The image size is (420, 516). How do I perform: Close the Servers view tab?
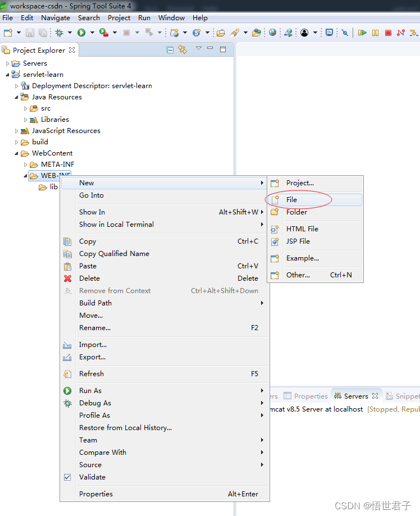[375, 396]
